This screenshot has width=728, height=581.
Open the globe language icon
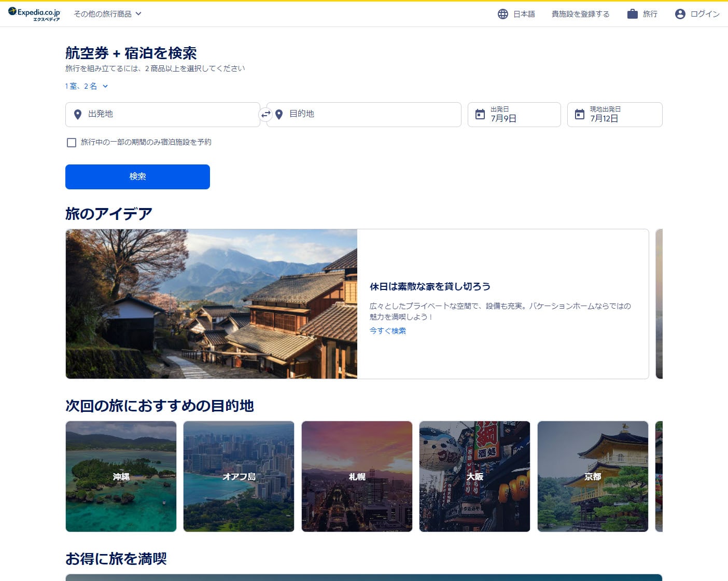pyautogui.click(x=502, y=14)
